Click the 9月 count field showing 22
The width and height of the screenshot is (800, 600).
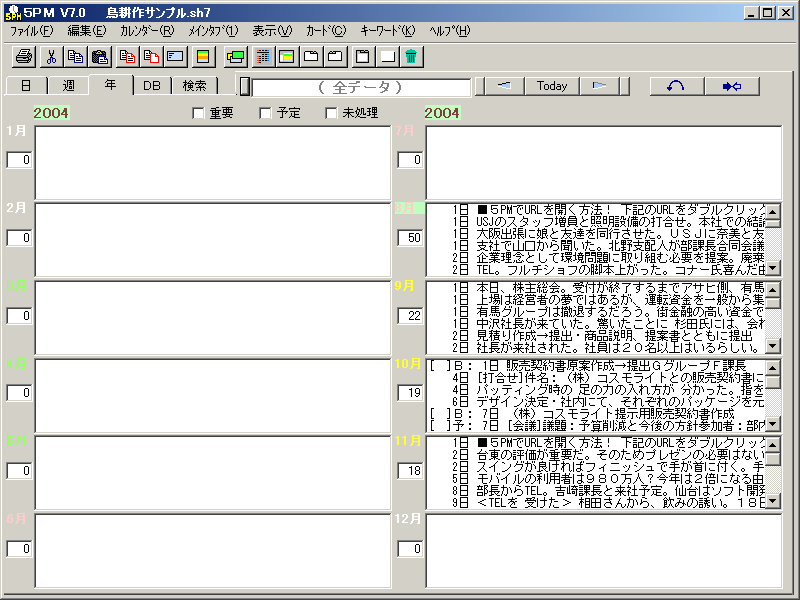click(410, 316)
